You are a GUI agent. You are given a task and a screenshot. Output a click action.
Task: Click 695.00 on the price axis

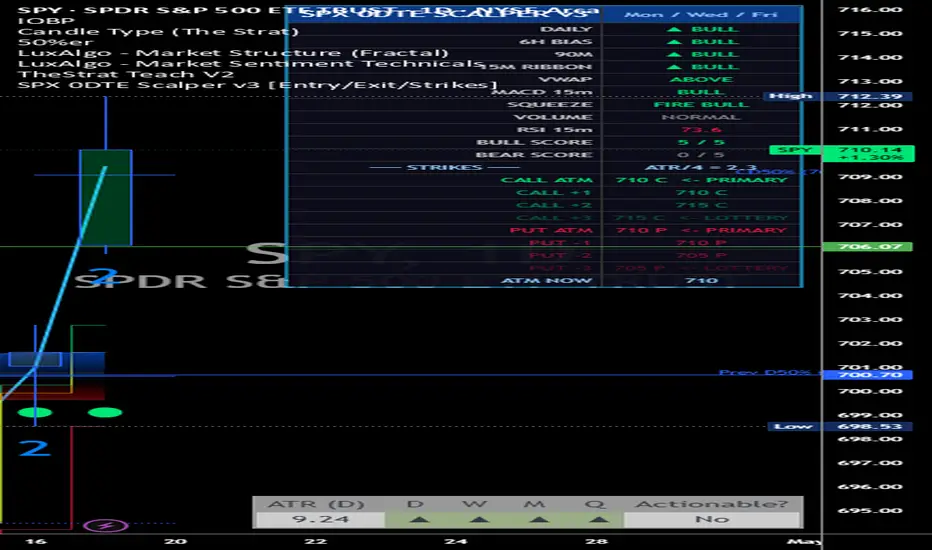(870, 510)
